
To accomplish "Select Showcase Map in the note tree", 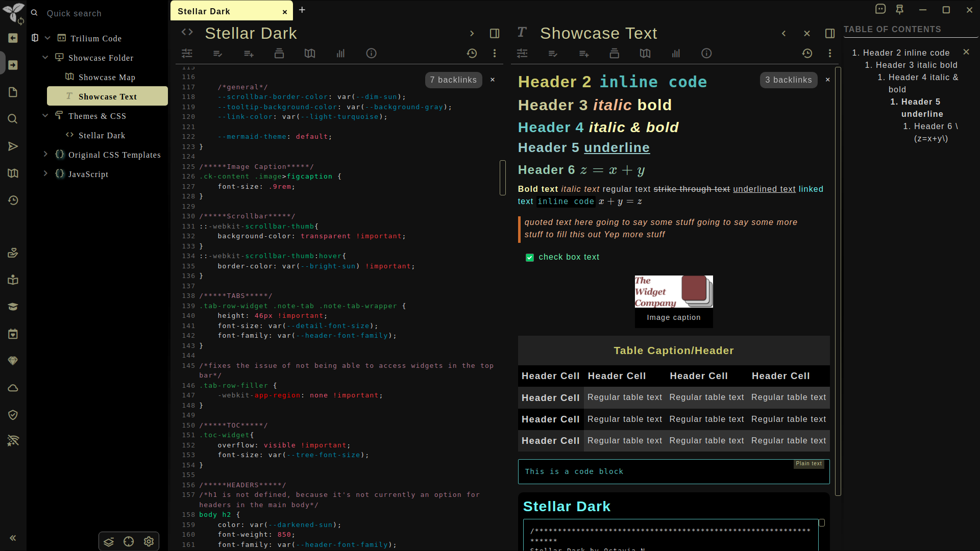I will (x=107, y=77).
